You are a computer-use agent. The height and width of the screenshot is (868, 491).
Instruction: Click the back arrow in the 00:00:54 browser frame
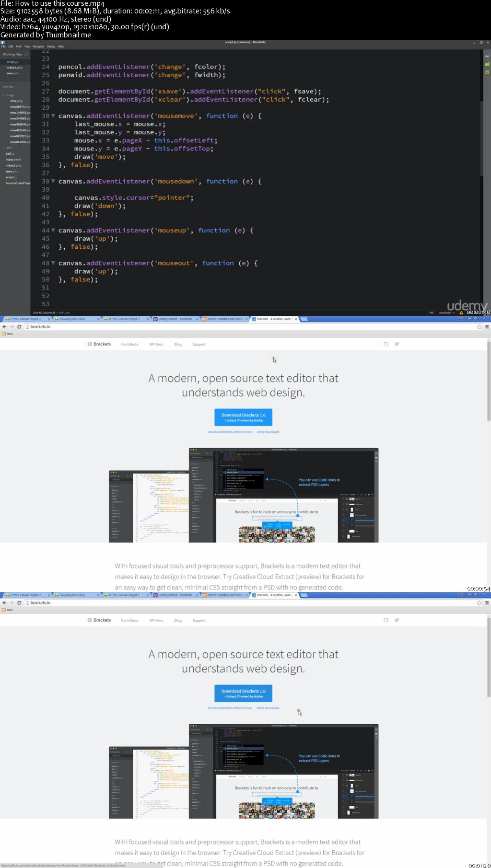point(4,326)
